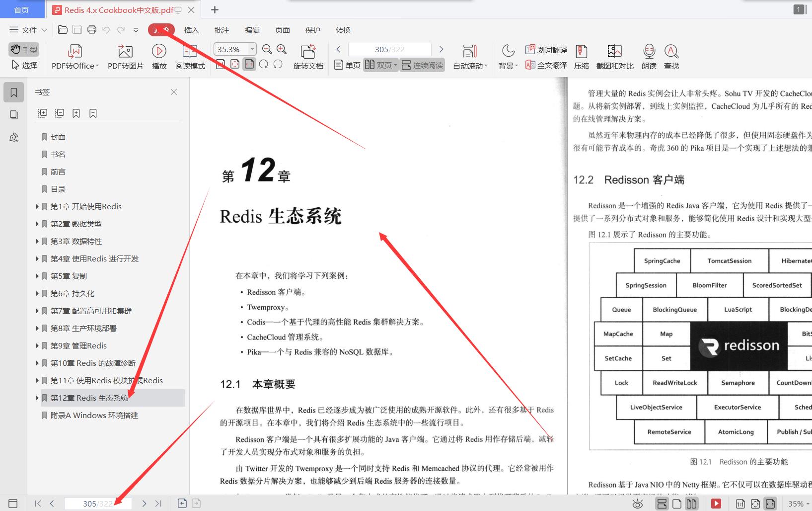Start slideshow with 播放 button
812x511 pixels.
point(159,57)
